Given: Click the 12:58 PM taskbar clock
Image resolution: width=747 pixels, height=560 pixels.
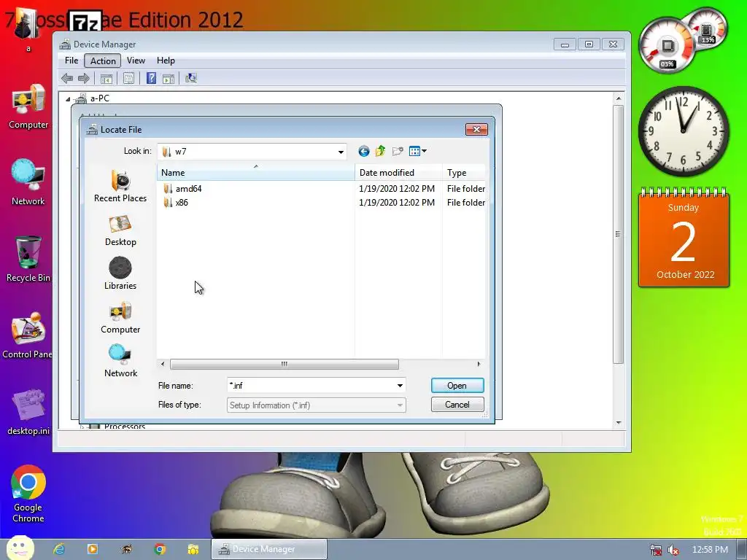Looking at the screenshot, I should 710,550.
